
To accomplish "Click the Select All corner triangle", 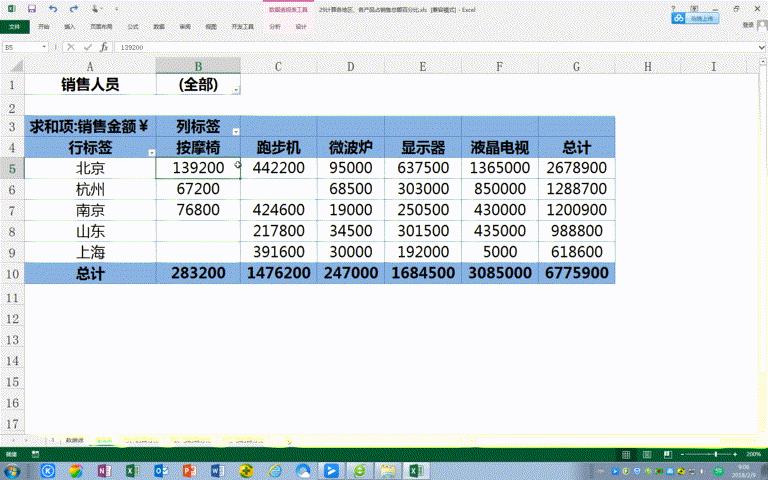I will [x=16, y=66].
